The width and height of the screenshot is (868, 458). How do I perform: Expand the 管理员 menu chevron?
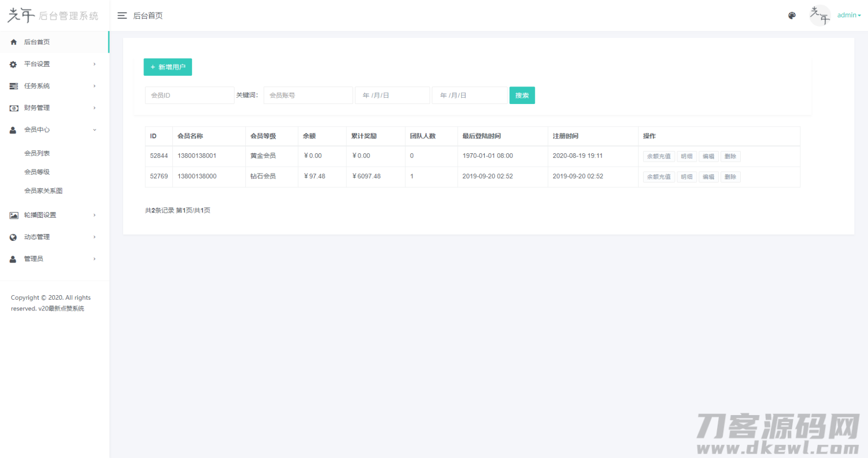(x=94, y=259)
